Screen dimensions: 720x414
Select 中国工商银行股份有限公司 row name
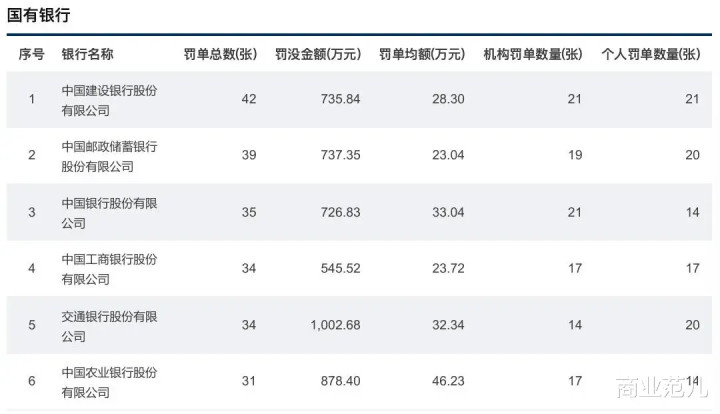(x=109, y=269)
